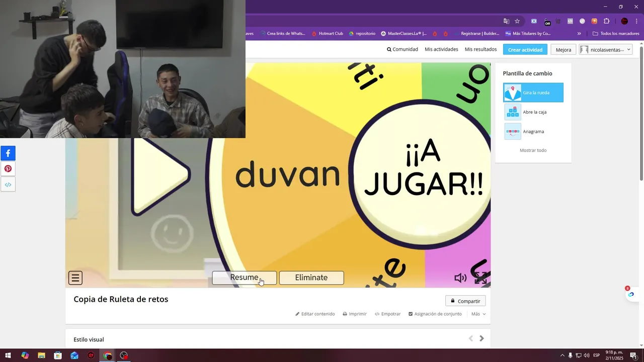The height and width of the screenshot is (362, 644).
Task: Click the Imprimir link
Action: click(355, 314)
